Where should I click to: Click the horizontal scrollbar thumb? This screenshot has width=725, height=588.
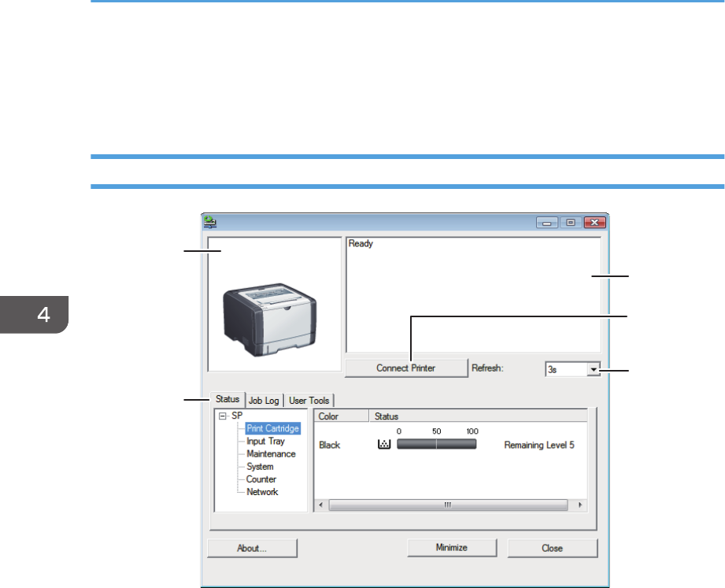(x=448, y=505)
